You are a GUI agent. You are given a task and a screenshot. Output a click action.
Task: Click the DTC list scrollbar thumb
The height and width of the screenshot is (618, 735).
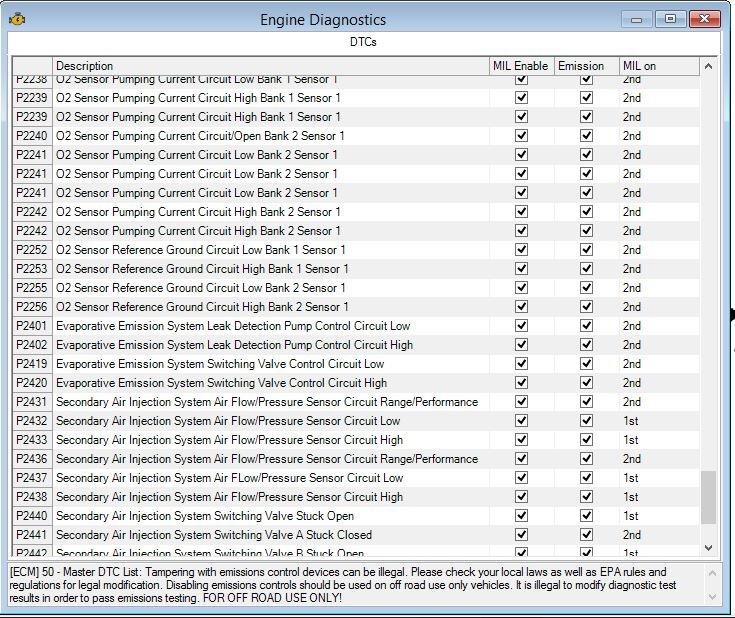point(708,497)
